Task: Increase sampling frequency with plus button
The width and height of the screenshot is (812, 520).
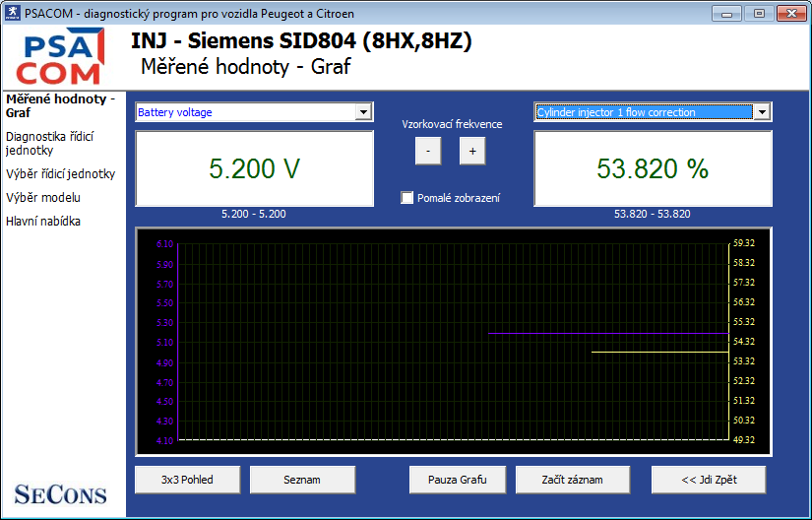Action: (471, 151)
